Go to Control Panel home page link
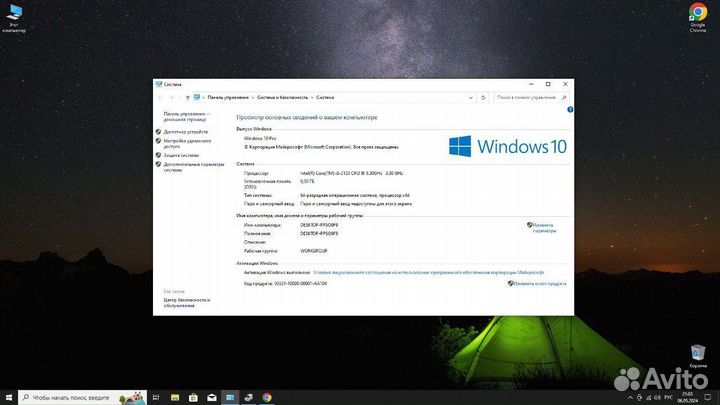The image size is (720, 405). 186,116
